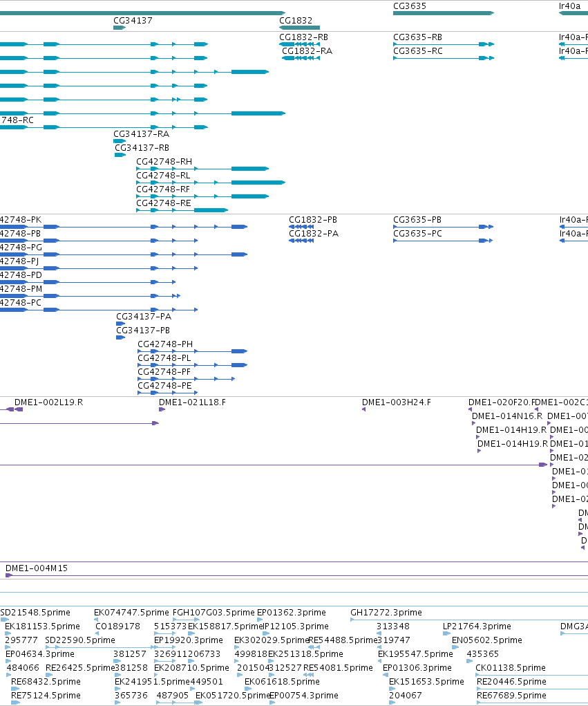Select the CK01138.5prime EST label
The width and height of the screenshot is (588, 706).
tap(511, 668)
